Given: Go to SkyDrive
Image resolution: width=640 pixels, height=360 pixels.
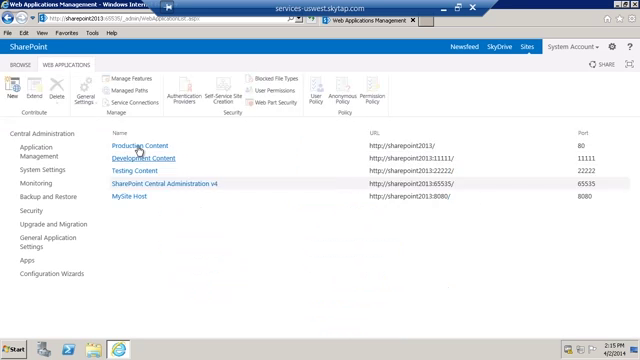Looking at the screenshot, I should tap(499, 47).
